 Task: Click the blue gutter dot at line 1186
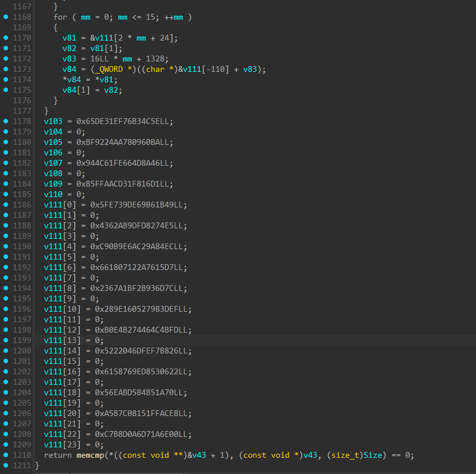click(x=6, y=205)
